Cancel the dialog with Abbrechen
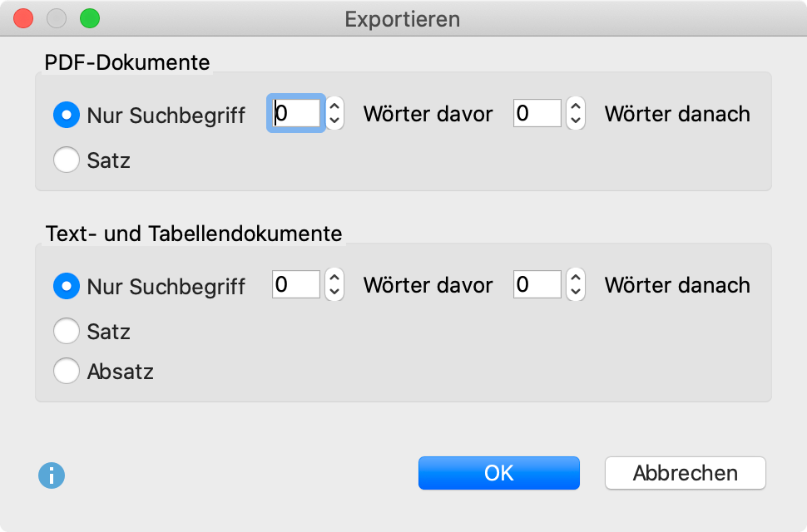Image resolution: width=807 pixels, height=532 pixels. tap(686, 473)
